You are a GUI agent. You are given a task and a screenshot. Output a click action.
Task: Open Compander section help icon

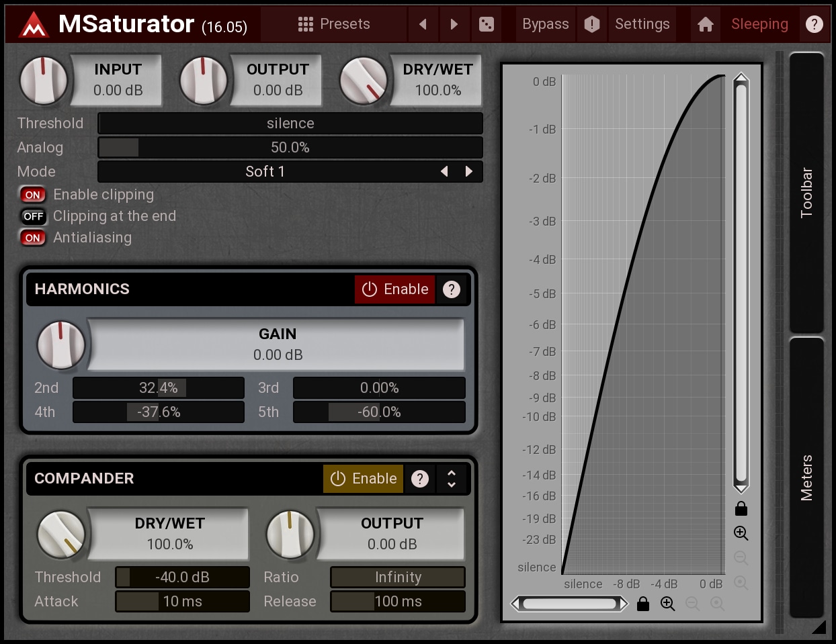(420, 479)
